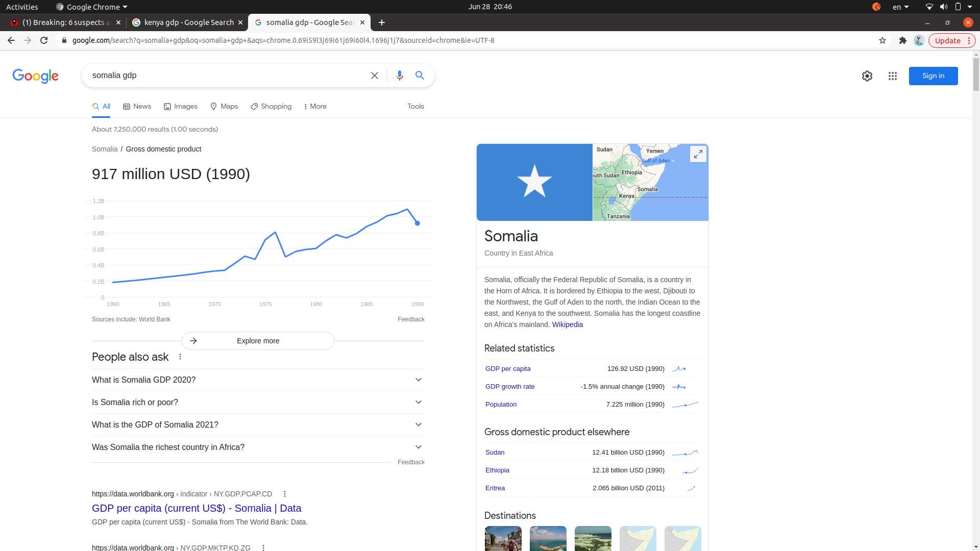The width and height of the screenshot is (980, 551).
Task: Open Google settings gear icon
Action: pyautogui.click(x=867, y=76)
